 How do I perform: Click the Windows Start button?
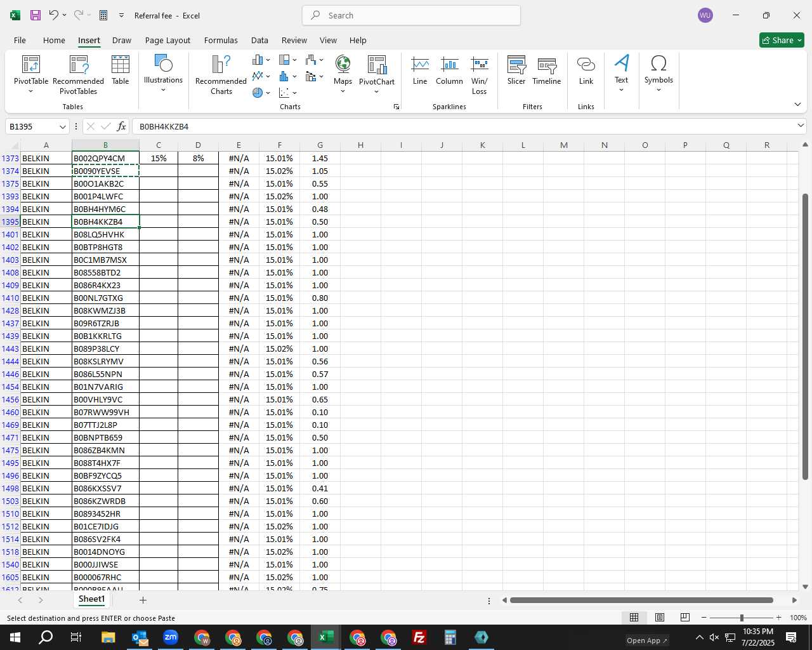[15, 637]
